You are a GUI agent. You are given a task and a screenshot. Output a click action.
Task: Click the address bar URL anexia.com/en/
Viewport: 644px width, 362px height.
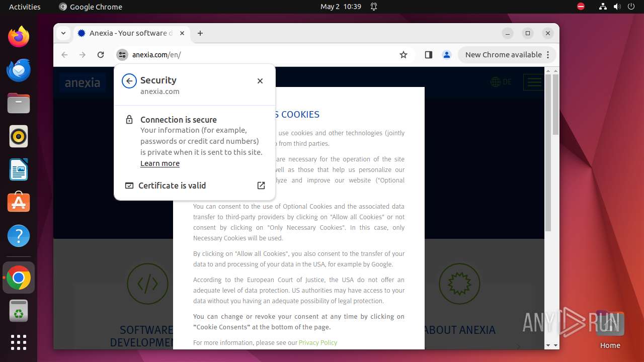[x=156, y=55]
